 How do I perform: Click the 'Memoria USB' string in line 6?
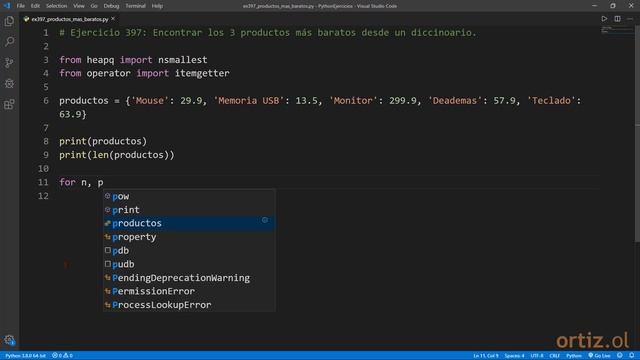tap(249, 100)
